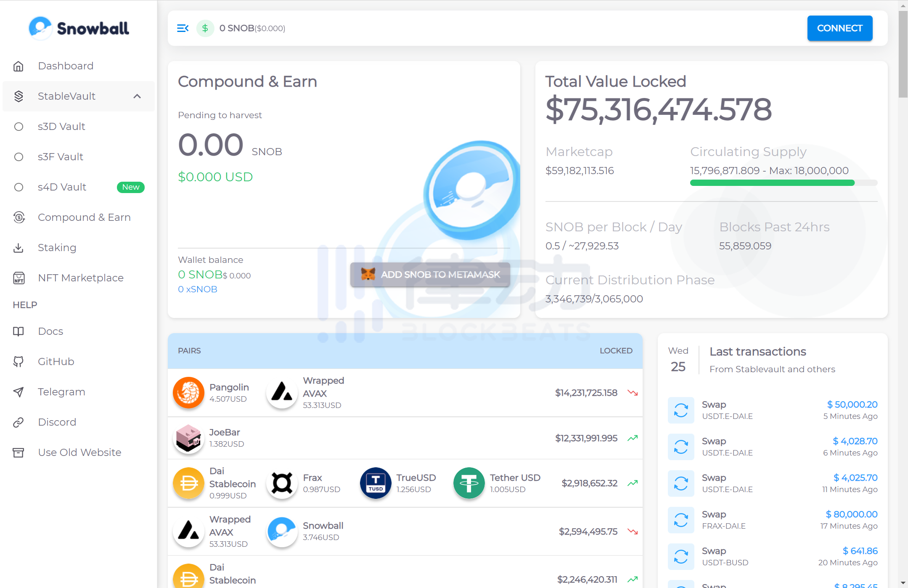Screen dimensions: 908x588
Task: Click the Discord link icon
Action: (x=19, y=422)
